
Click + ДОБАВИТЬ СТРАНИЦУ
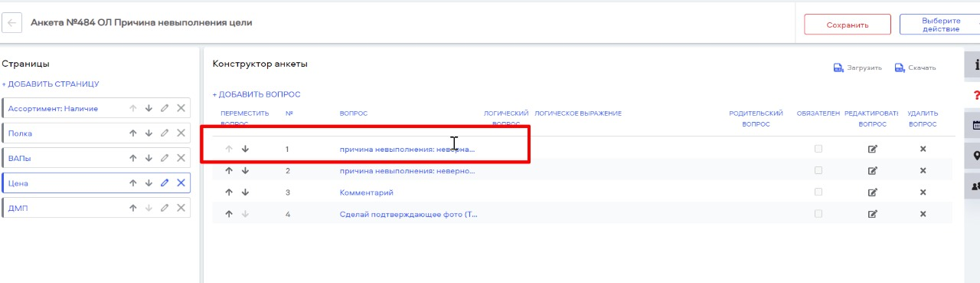tap(51, 84)
